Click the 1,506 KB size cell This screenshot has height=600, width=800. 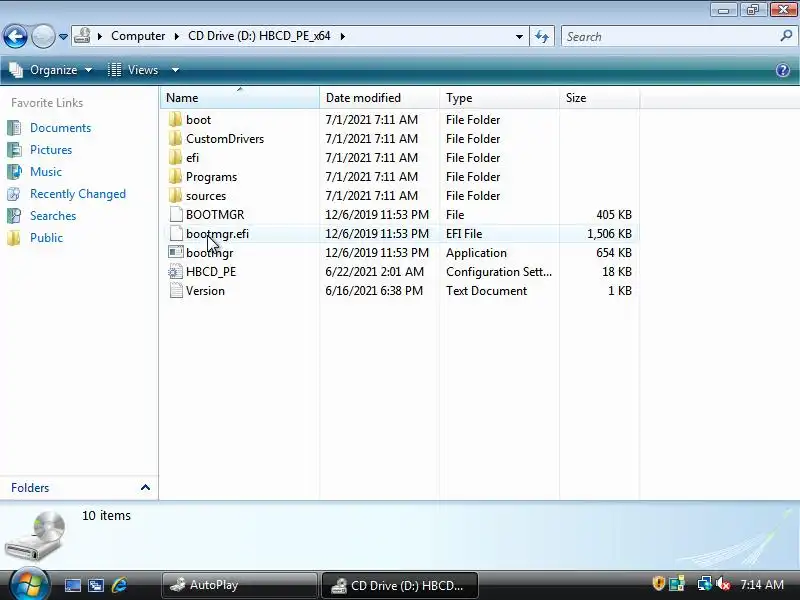point(609,234)
